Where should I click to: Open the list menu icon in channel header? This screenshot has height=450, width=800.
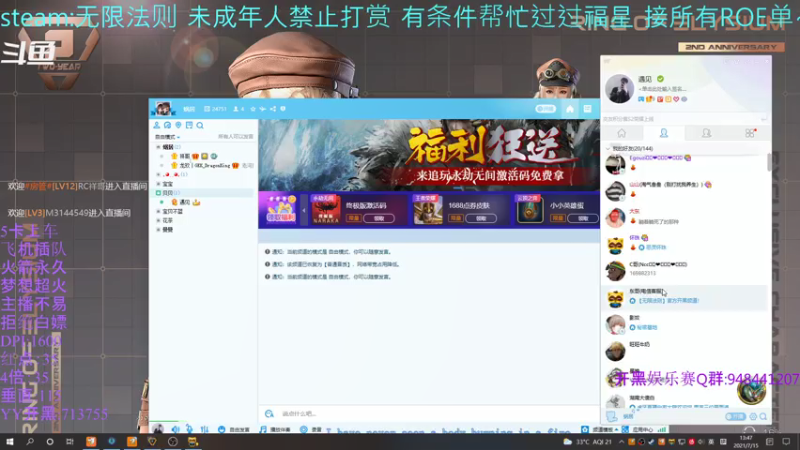click(588, 109)
